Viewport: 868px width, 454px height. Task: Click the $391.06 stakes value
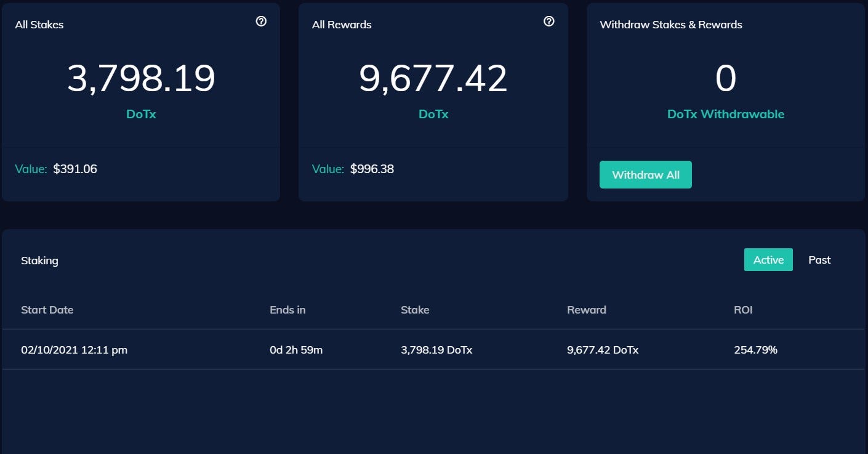pyautogui.click(x=75, y=169)
